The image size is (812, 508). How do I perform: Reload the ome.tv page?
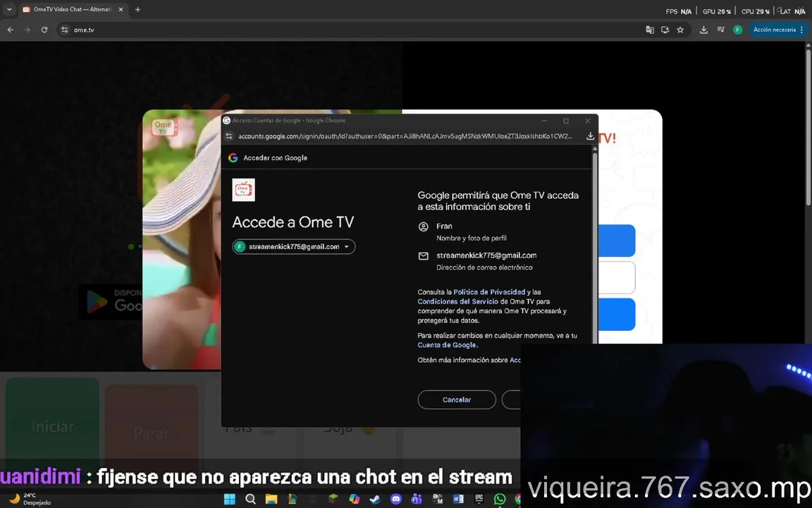click(x=44, y=30)
